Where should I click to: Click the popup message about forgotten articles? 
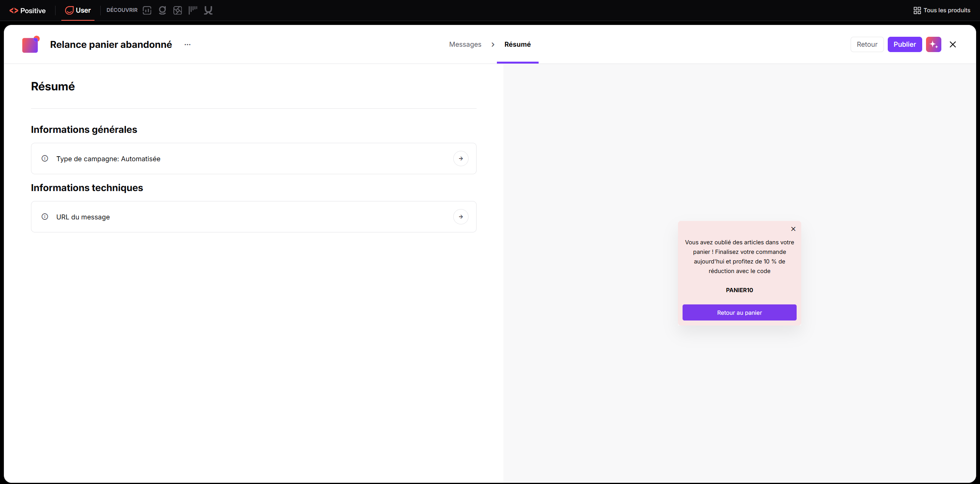coord(740,257)
